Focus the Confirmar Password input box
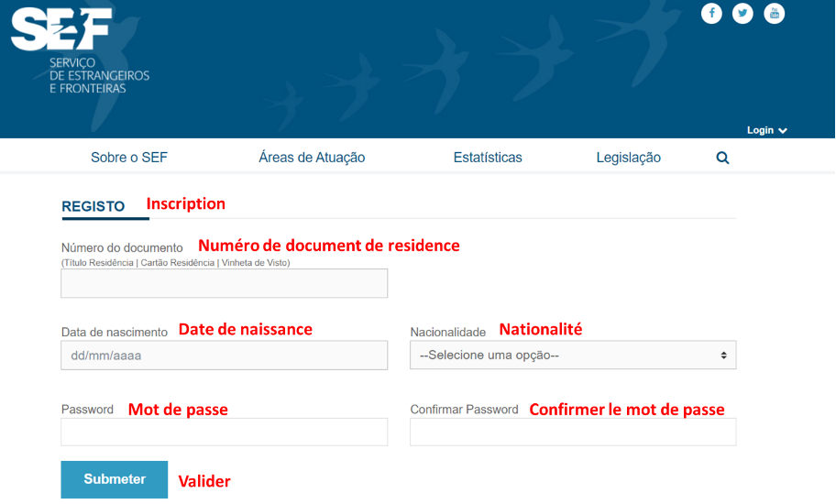 pyautogui.click(x=573, y=433)
